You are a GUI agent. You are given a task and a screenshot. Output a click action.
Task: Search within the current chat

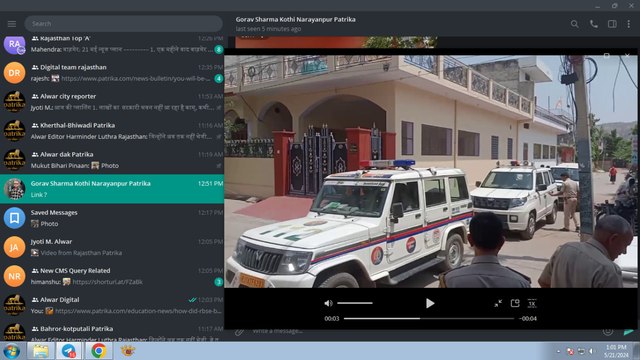574,24
